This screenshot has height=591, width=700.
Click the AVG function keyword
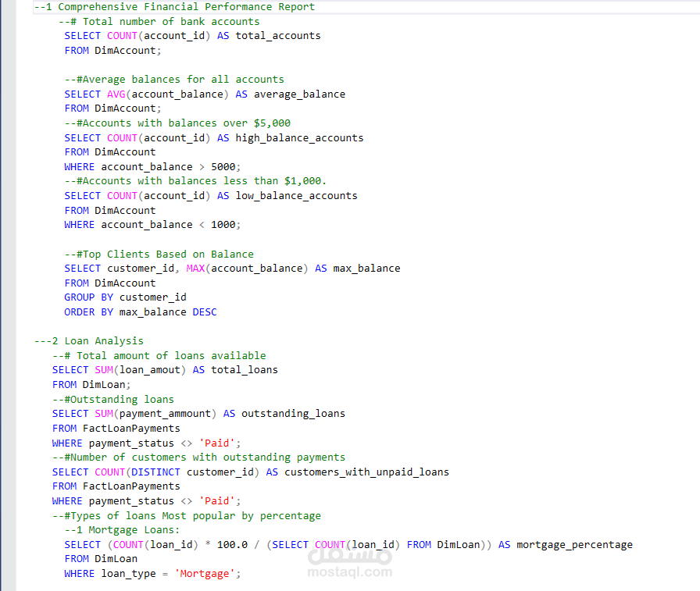click(x=116, y=94)
